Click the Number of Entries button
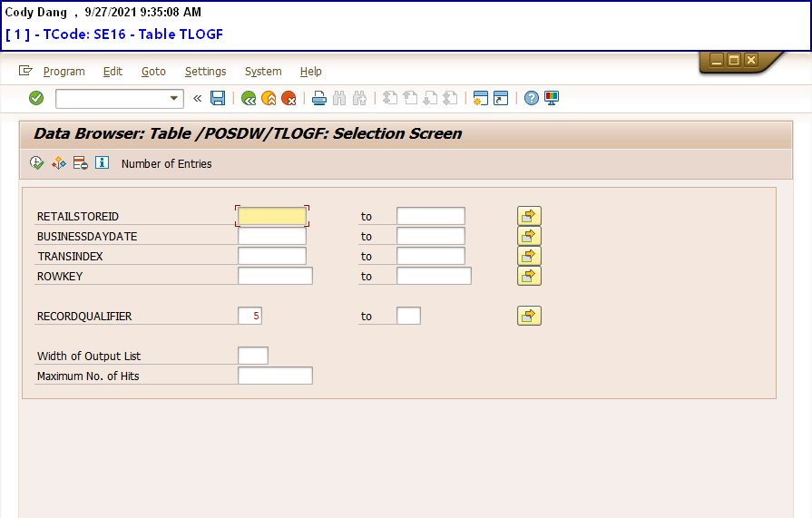Image resolution: width=812 pixels, height=518 pixels. pyautogui.click(x=166, y=164)
